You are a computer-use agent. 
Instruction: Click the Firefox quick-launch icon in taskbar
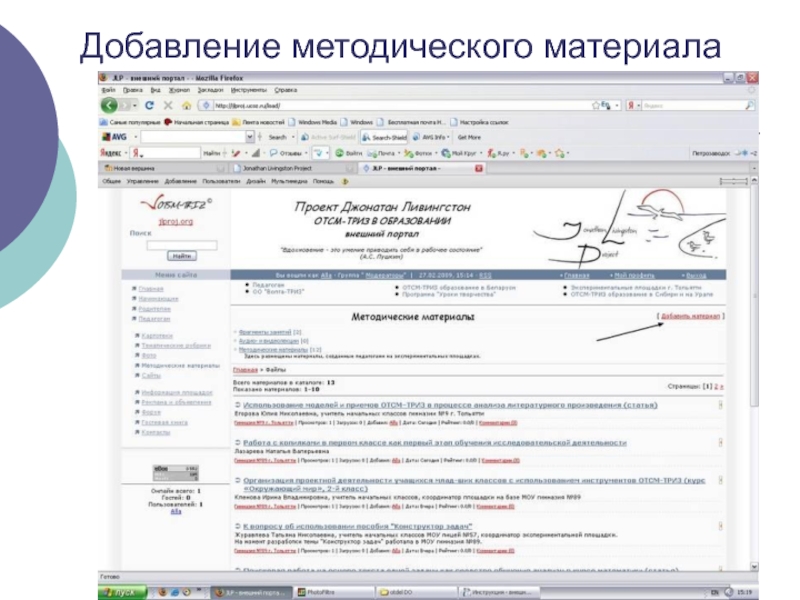click(x=163, y=592)
